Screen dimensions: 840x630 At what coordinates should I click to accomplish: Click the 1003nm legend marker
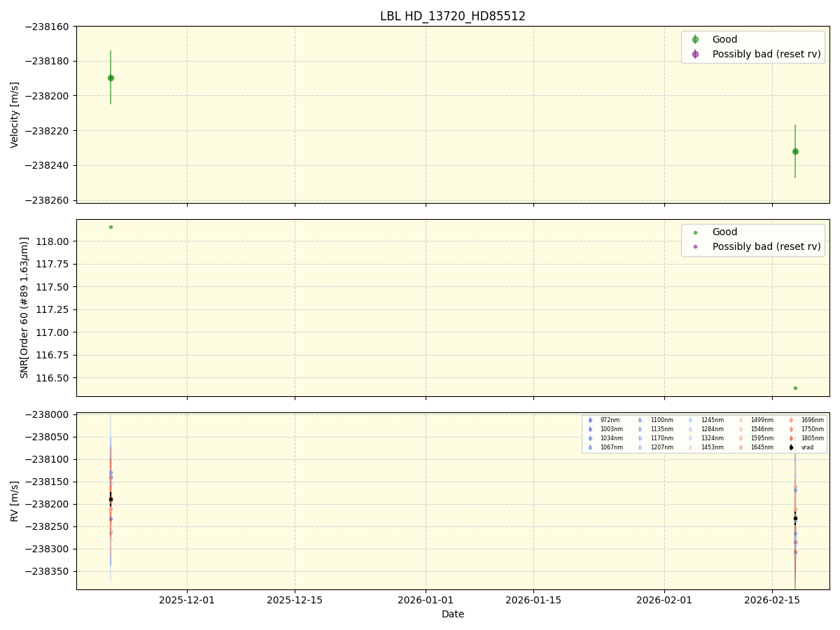click(x=590, y=429)
